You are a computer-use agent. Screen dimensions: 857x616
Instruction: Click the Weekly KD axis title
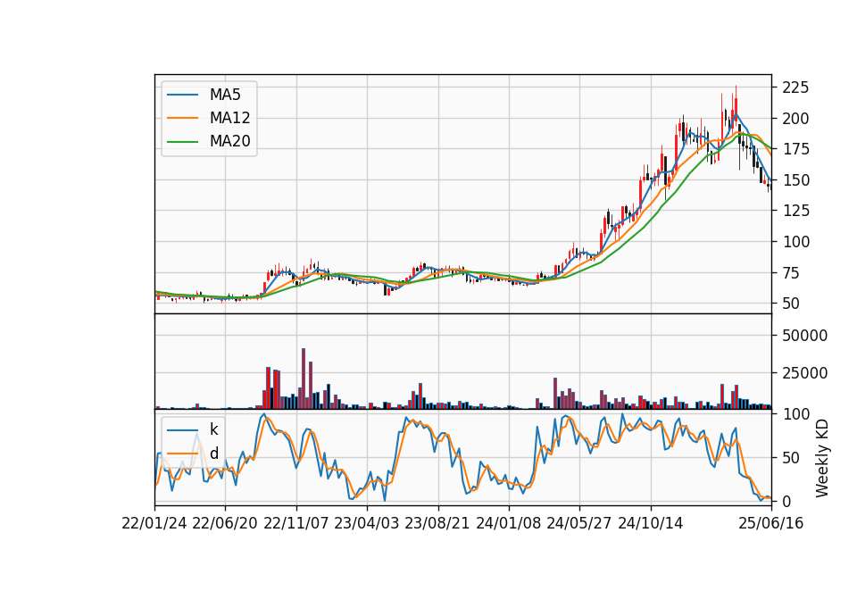(x=821, y=459)
